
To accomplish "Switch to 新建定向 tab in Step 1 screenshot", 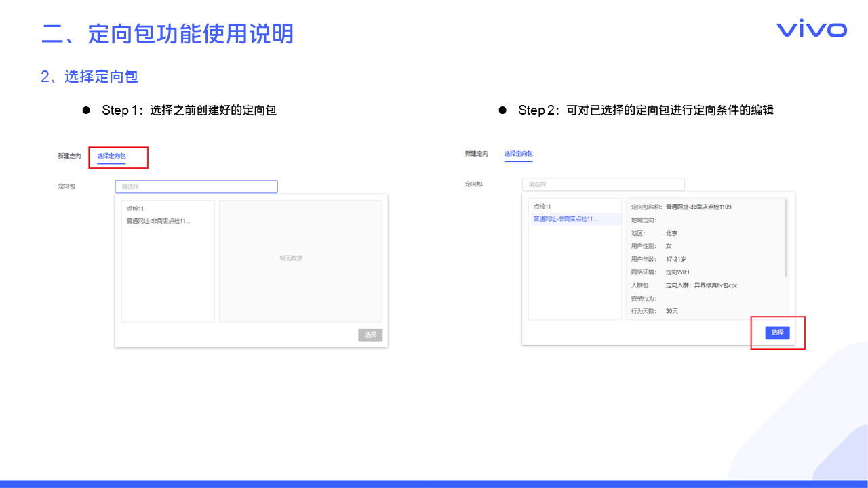I will click(x=69, y=156).
